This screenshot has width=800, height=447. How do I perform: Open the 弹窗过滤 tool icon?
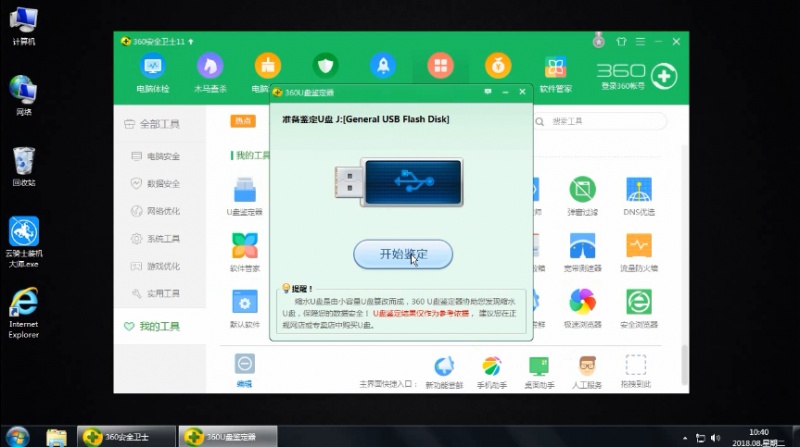[x=583, y=196]
